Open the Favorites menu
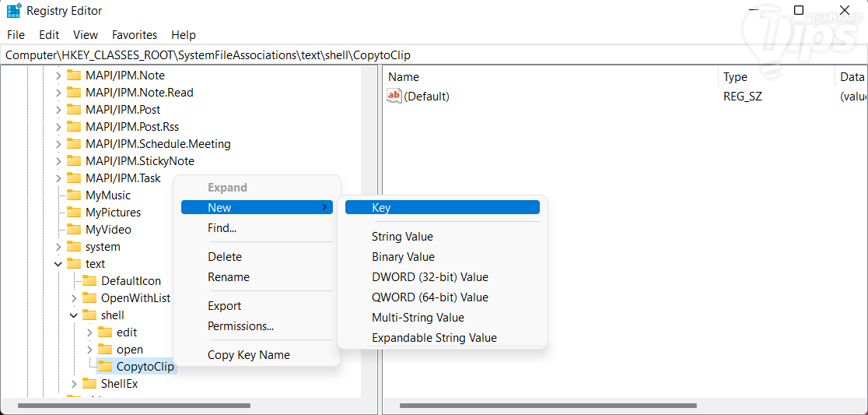The height and width of the screenshot is (415, 868). coord(135,35)
